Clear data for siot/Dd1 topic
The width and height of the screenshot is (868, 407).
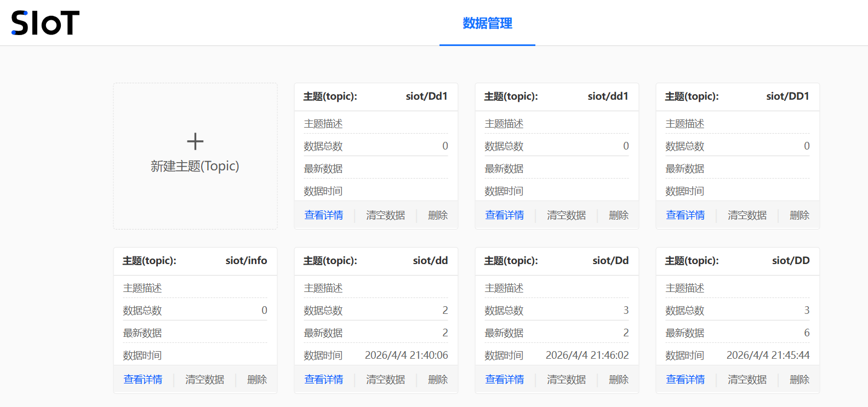pyautogui.click(x=386, y=215)
